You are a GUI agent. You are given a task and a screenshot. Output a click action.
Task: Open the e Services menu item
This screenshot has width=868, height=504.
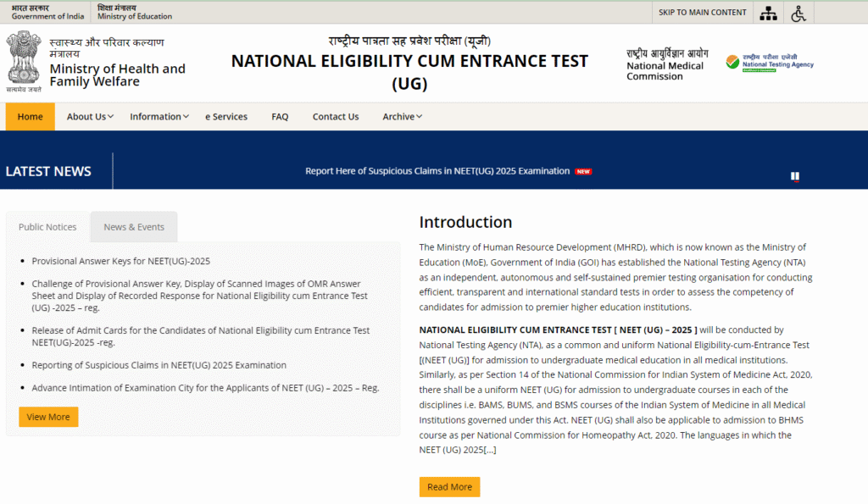click(x=225, y=117)
